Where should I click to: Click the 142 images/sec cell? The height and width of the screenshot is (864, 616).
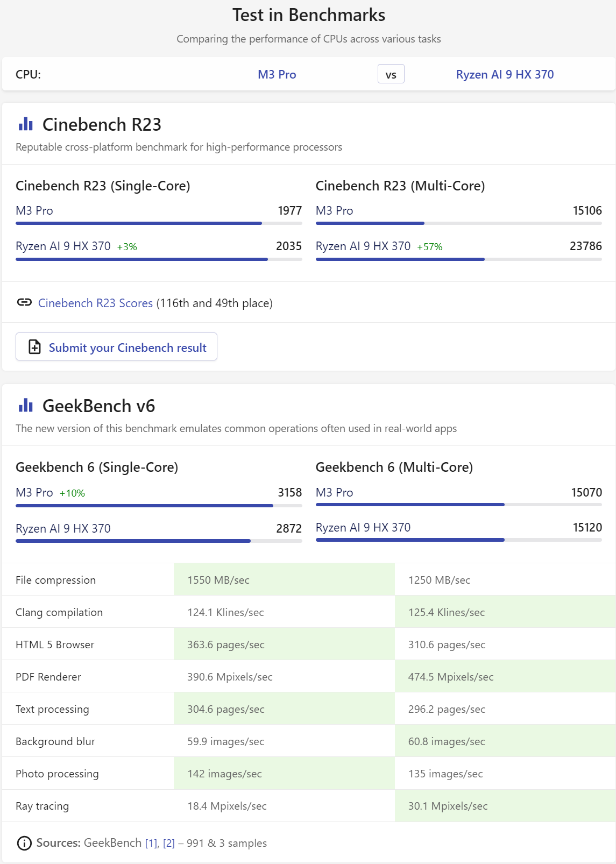click(x=284, y=773)
